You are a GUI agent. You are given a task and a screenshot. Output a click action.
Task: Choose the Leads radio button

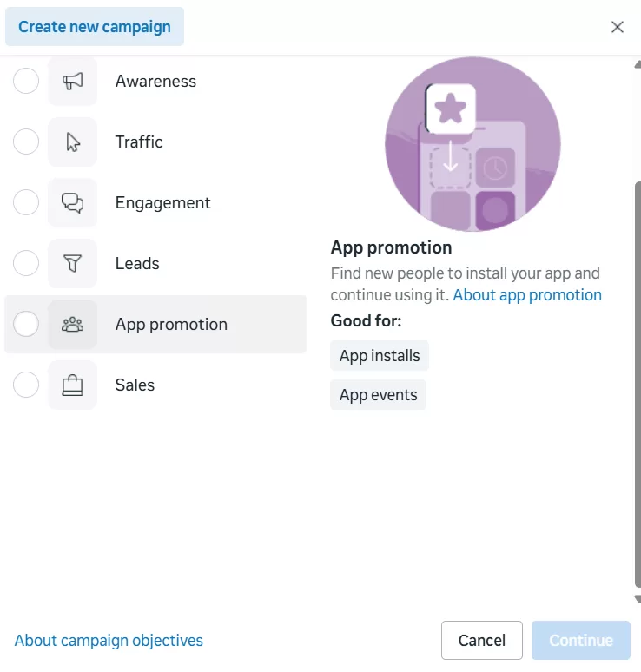26,264
